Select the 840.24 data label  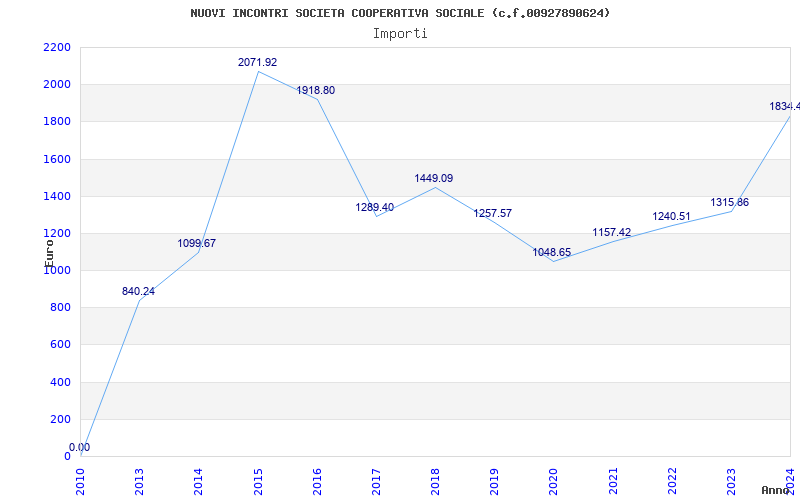pyautogui.click(x=138, y=291)
